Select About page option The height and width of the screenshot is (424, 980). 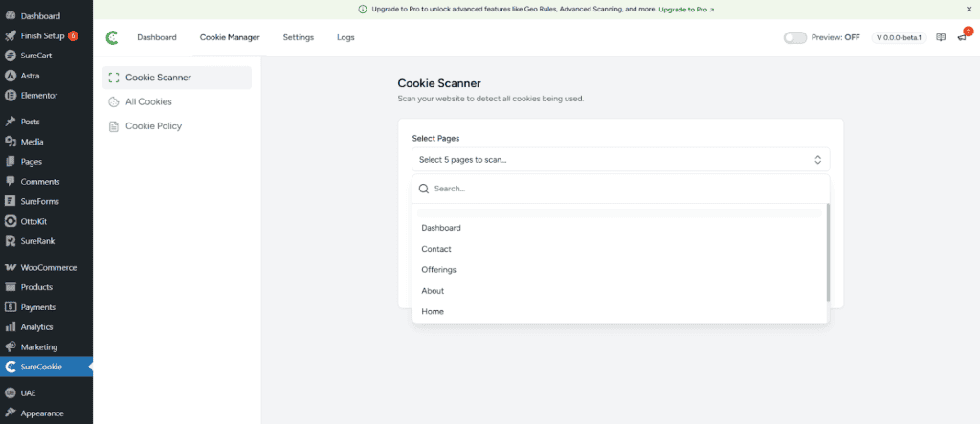tap(620, 291)
